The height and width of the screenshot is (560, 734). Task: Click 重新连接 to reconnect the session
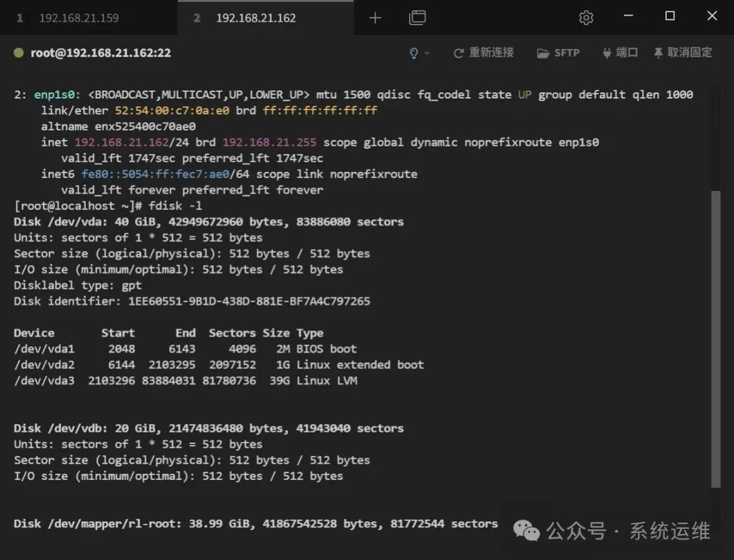click(483, 53)
